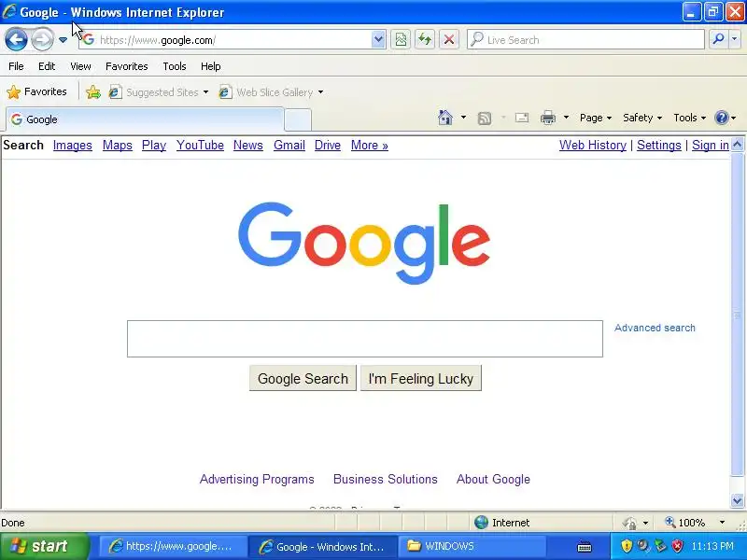Open the Help menu
Image resolution: width=747 pixels, height=560 pixels.
click(x=211, y=66)
